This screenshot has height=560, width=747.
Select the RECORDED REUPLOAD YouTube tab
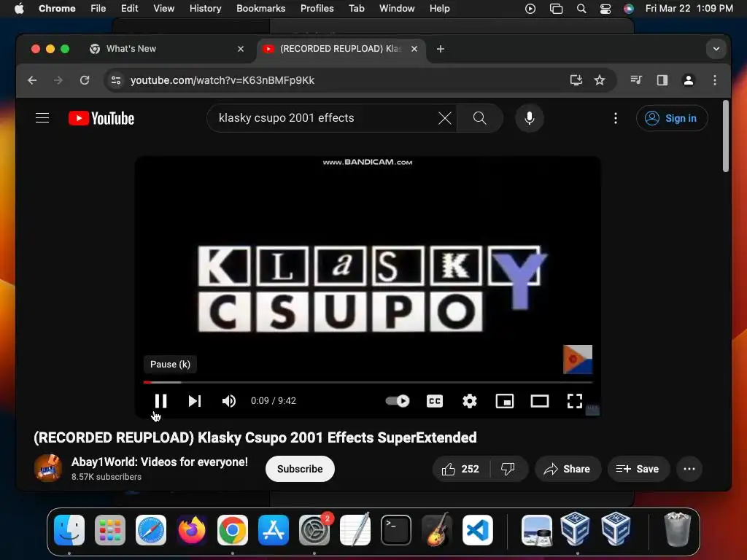[x=341, y=49]
